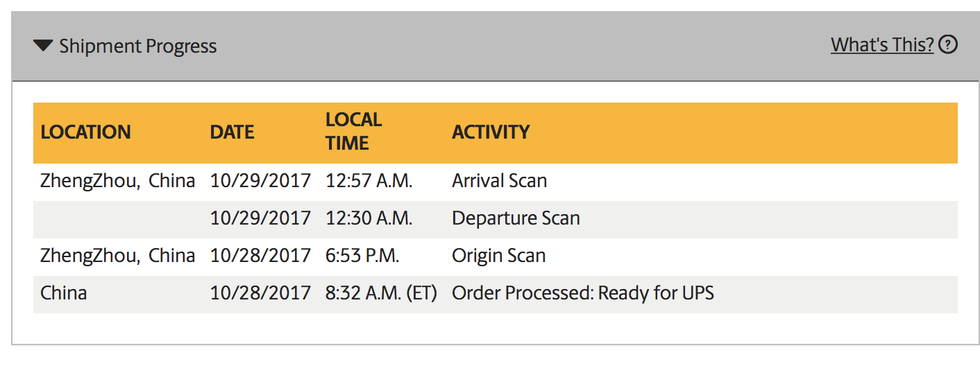Open the What's This? link
The width and height of the screenshot is (980, 366).
[881, 45]
